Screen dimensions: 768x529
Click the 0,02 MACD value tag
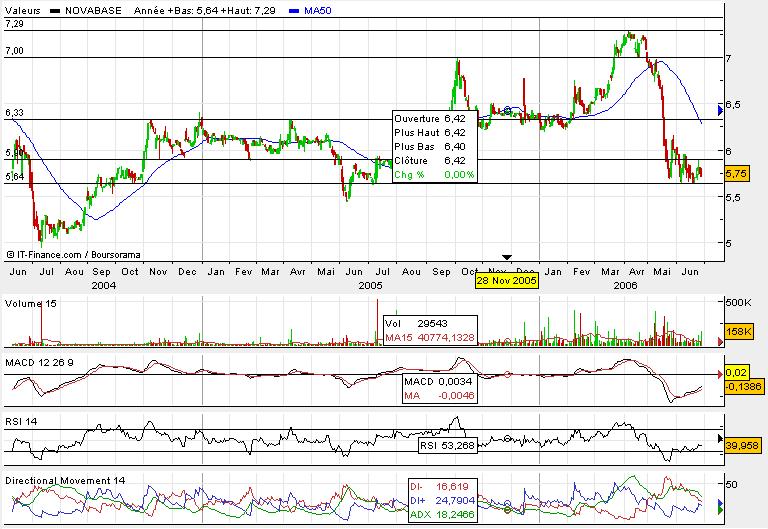point(736,373)
